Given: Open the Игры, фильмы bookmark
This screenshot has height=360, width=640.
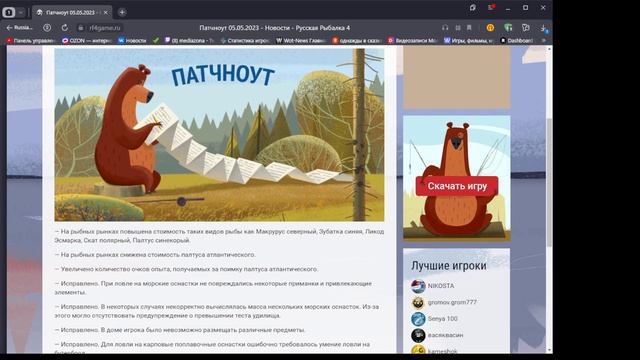Looking at the screenshot, I should 469,40.
